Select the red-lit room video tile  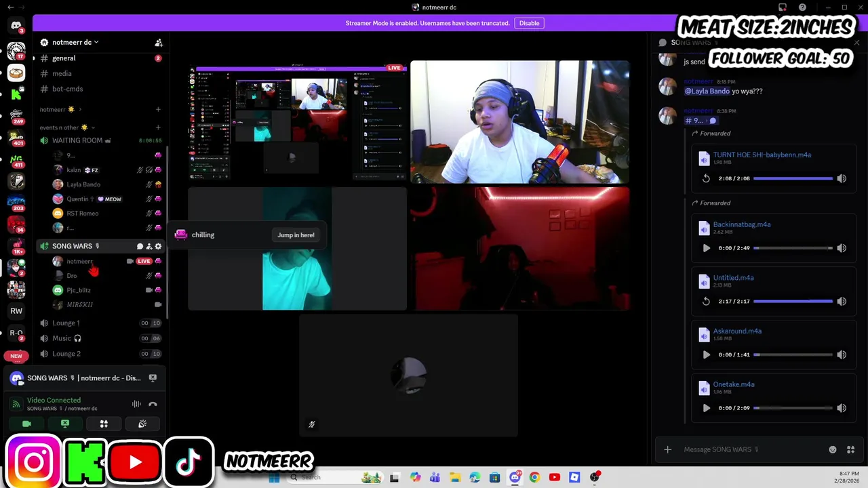(x=519, y=249)
